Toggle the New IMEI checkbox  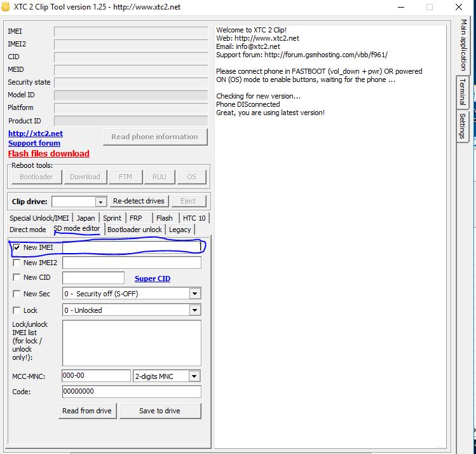tap(17, 247)
